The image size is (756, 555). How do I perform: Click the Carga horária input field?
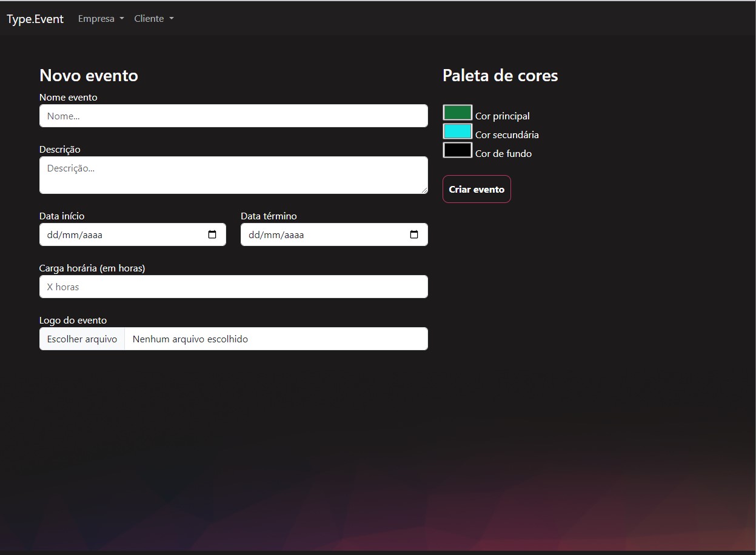(233, 287)
